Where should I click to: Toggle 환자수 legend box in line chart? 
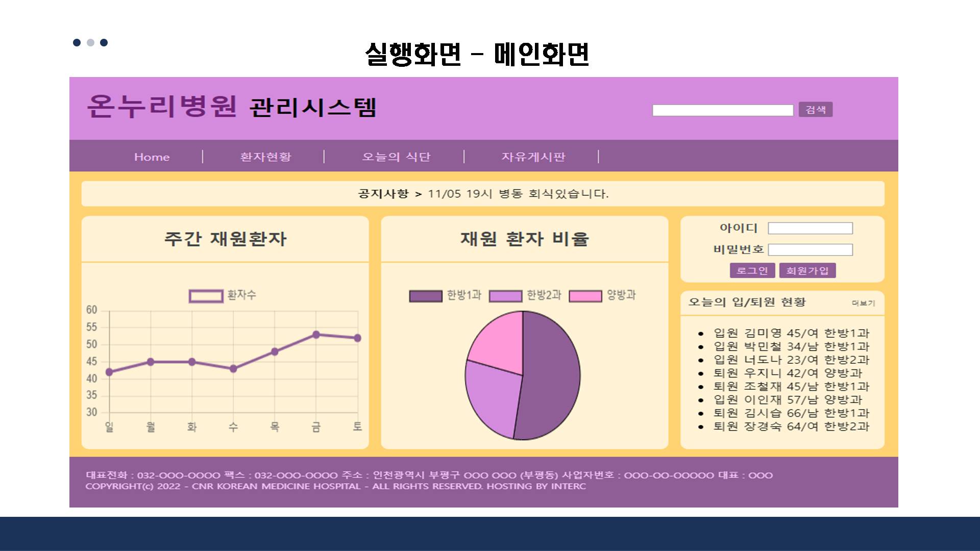[206, 296]
